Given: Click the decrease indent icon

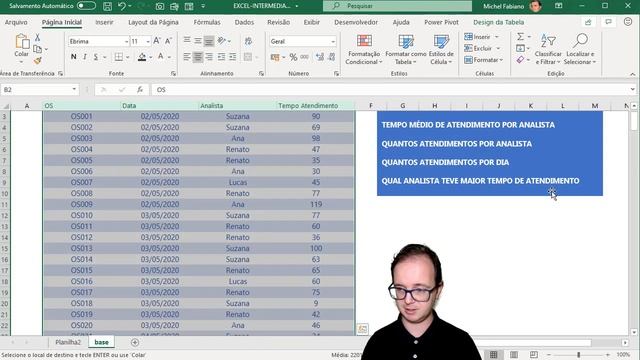Looking at the screenshot, I should coord(221,57).
